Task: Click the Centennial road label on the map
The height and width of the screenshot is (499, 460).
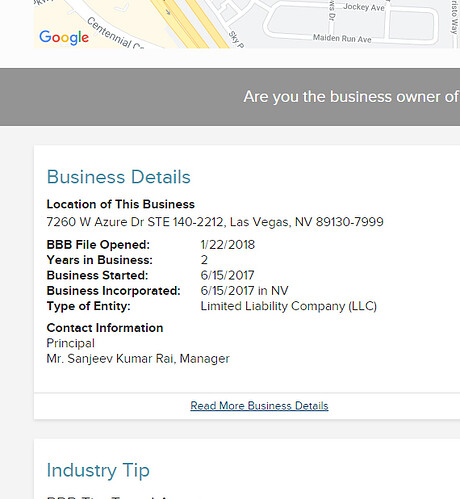Action: coord(114,34)
